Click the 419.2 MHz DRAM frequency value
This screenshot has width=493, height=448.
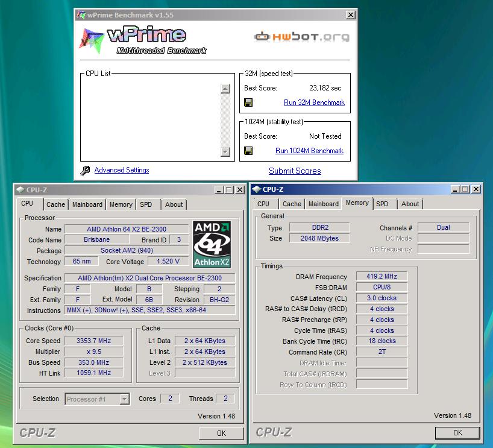click(382, 277)
